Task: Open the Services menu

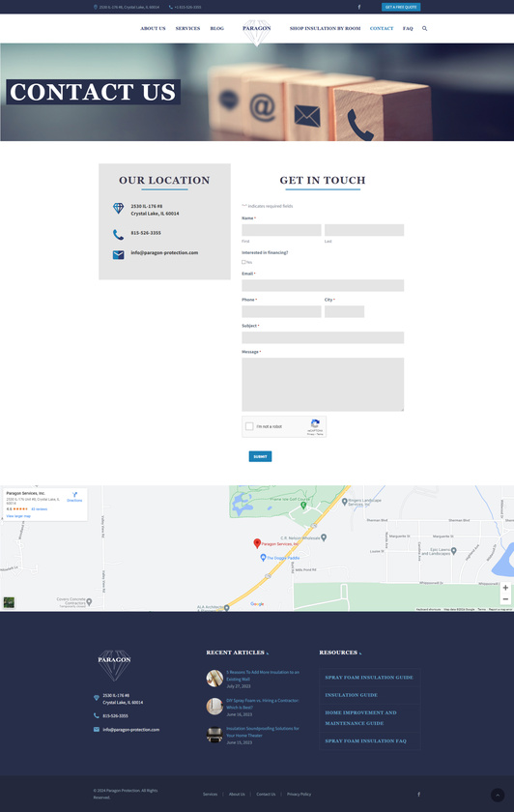Action: (187, 28)
